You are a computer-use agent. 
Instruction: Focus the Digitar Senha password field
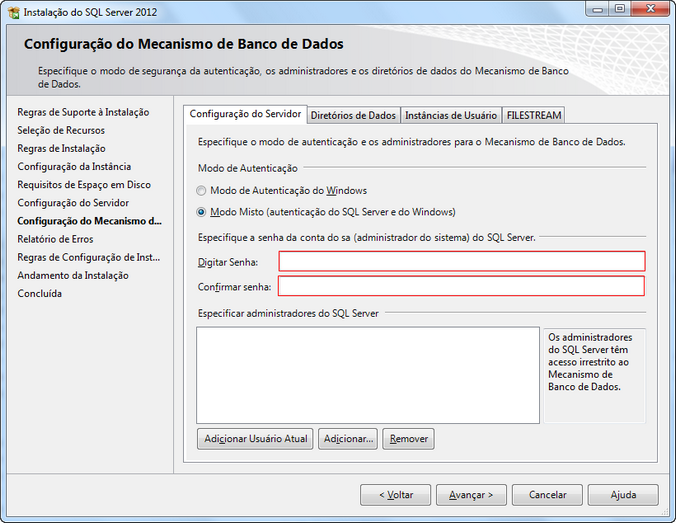coord(462,261)
